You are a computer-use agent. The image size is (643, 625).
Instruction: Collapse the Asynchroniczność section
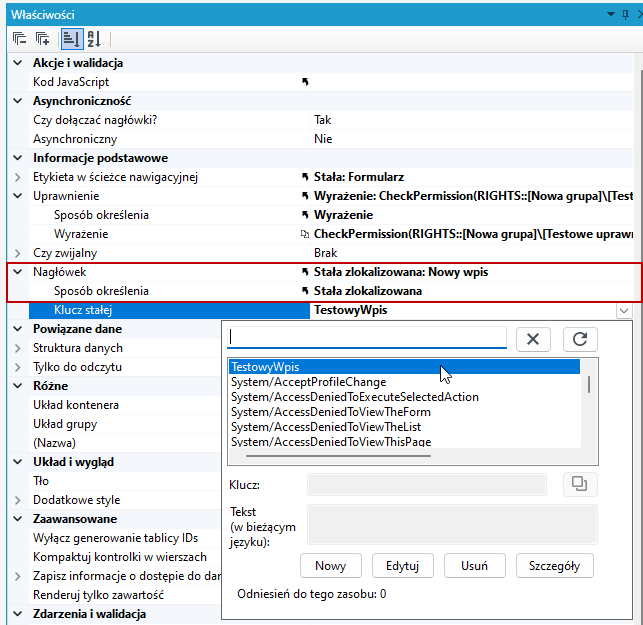point(18,101)
